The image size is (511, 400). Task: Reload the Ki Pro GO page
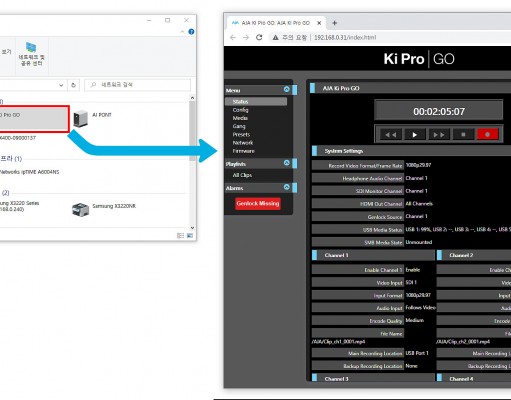pos(259,37)
